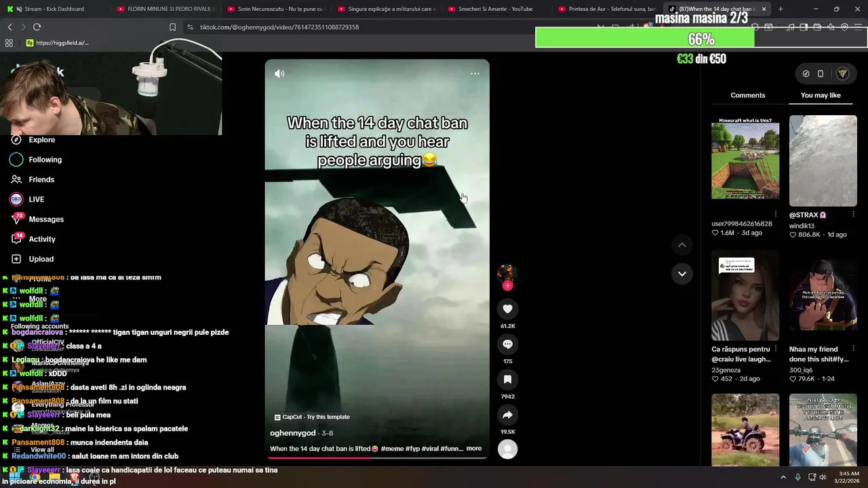868x488 pixels.
Task: Open the profile avatar menu in top right
Action: (842, 73)
